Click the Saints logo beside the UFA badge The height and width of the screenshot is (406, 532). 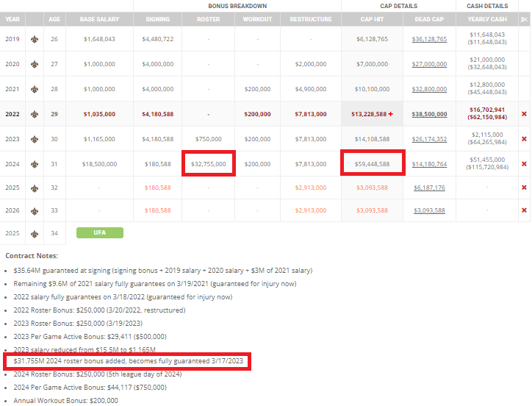[35, 233]
